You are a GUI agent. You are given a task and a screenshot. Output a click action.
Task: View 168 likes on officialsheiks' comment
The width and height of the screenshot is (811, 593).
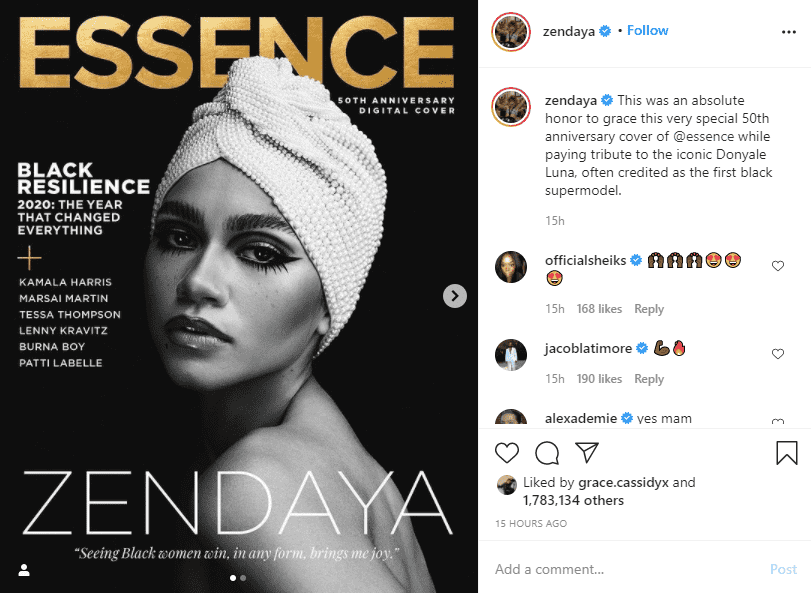599,309
